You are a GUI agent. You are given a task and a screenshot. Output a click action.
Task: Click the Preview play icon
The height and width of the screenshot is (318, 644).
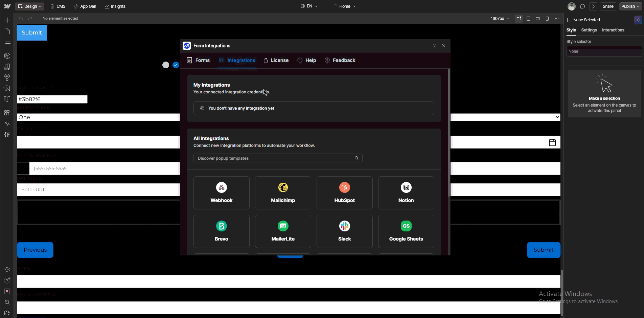(593, 6)
